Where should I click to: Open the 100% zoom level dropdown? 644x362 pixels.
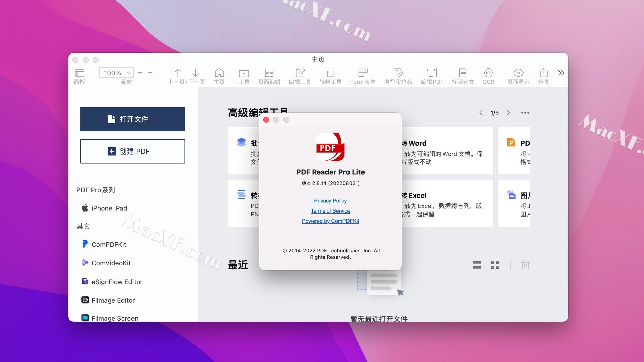point(116,73)
